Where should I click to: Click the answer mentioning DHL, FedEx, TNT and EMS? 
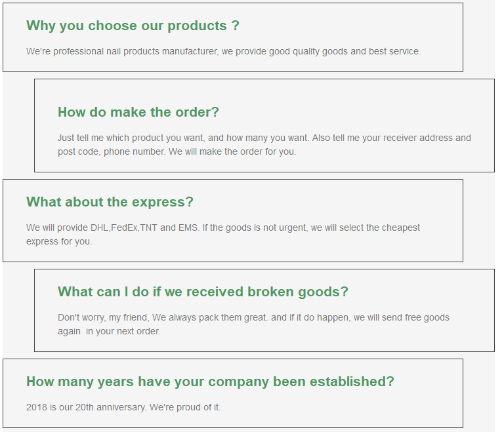pyautogui.click(x=223, y=235)
